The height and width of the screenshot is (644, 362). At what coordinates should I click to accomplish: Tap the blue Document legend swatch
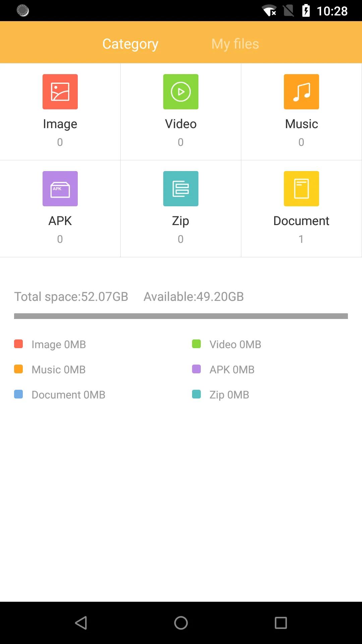tap(18, 394)
